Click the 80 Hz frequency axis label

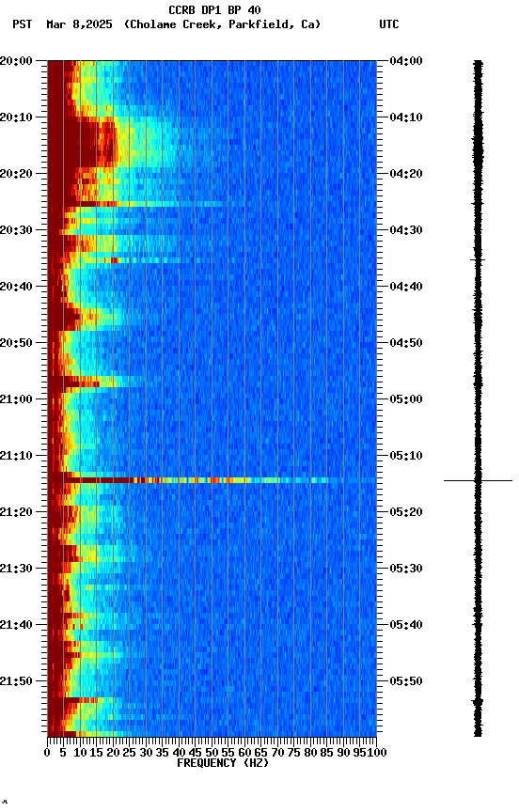310,754
